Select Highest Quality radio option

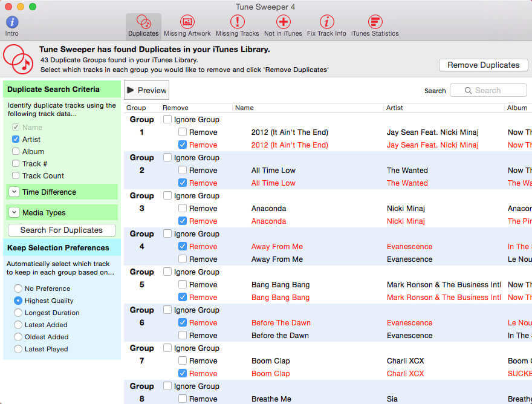click(x=18, y=301)
